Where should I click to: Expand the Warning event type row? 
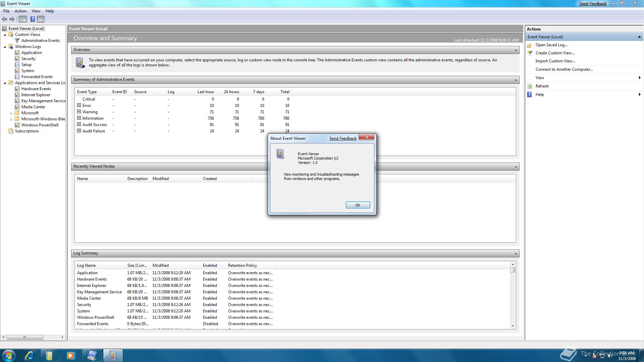point(79,112)
